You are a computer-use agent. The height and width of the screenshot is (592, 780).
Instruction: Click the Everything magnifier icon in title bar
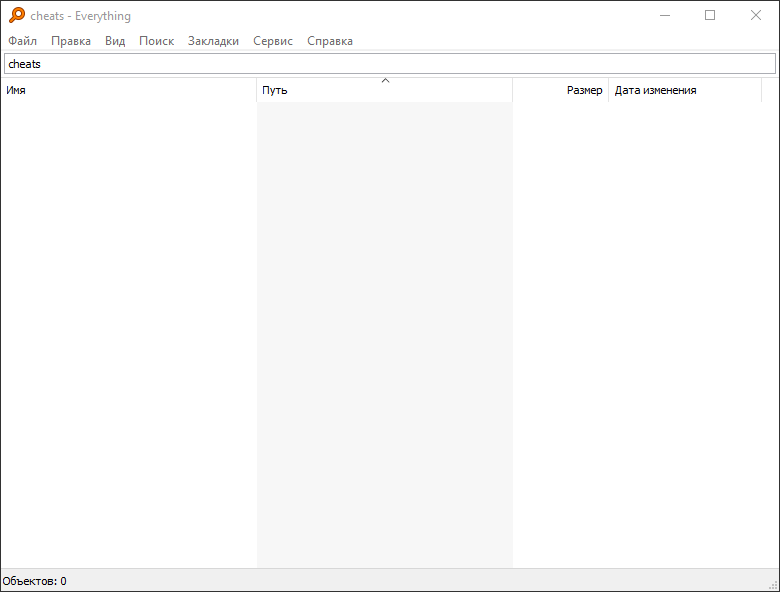16,15
